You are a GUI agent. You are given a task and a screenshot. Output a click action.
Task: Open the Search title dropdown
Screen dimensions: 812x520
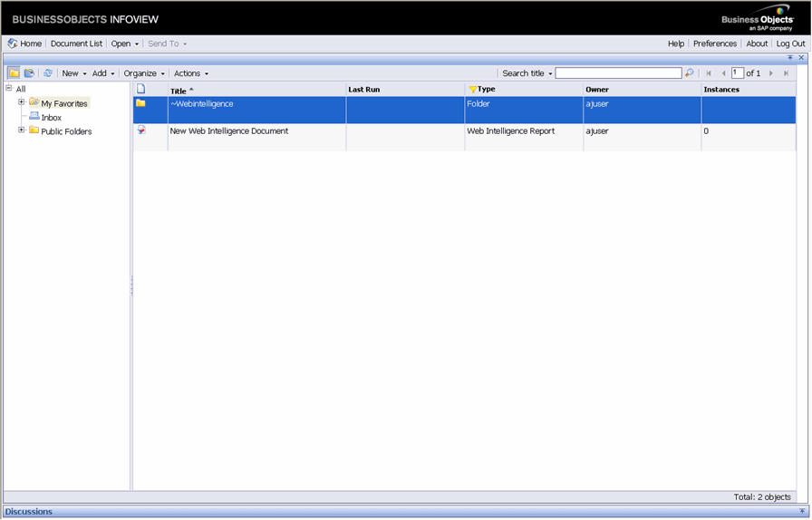tap(527, 73)
